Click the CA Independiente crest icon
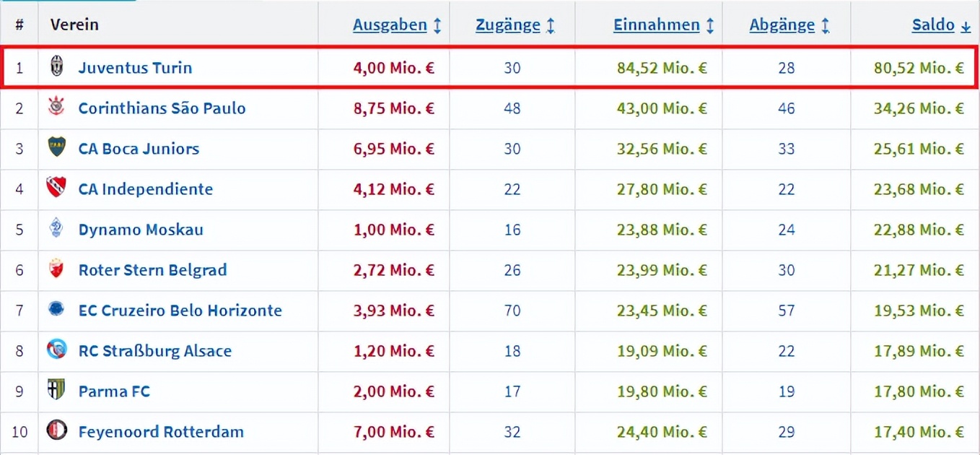The image size is (980, 455). coord(56,188)
